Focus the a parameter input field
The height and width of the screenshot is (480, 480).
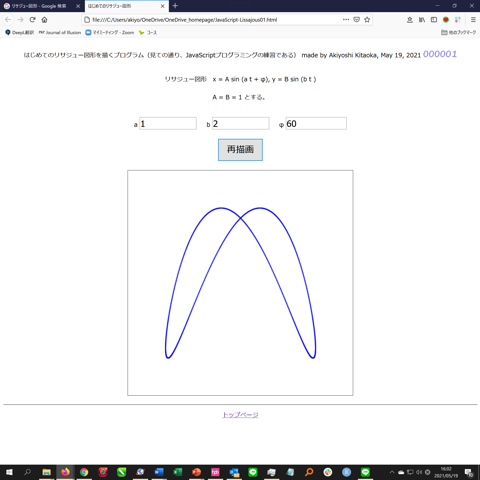[x=168, y=124]
